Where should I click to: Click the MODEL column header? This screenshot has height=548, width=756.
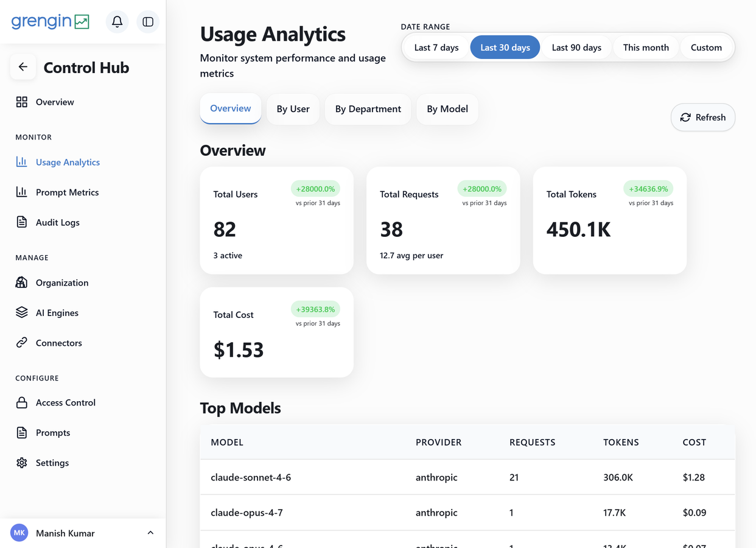227,442
